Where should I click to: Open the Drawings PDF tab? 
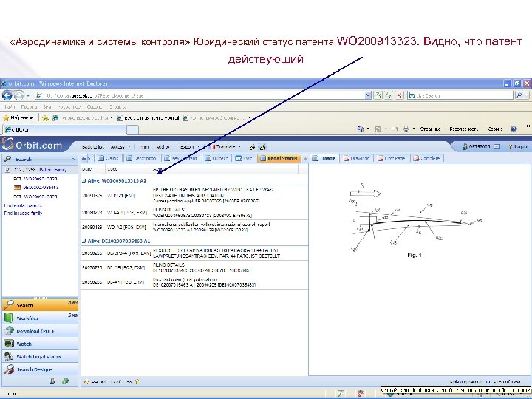(357, 158)
